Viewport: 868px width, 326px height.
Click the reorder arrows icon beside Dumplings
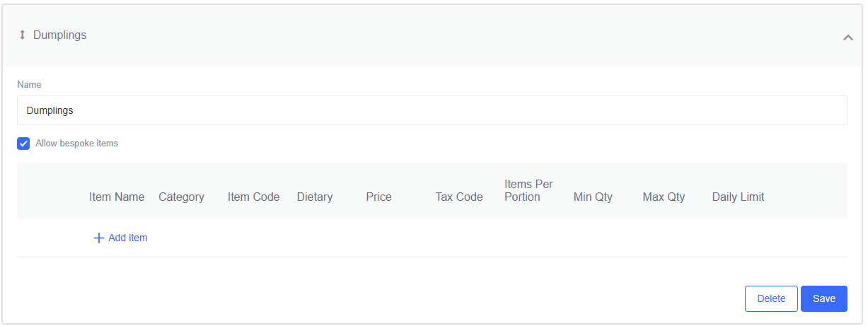22,35
